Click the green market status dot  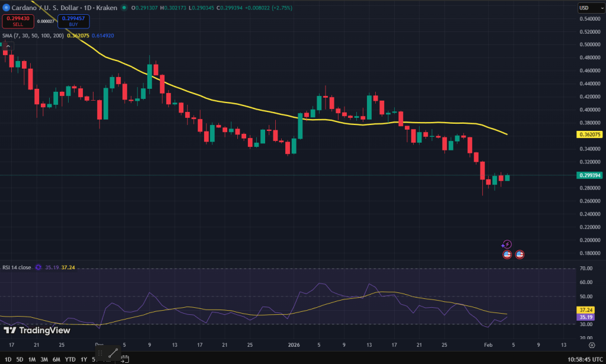click(x=124, y=8)
